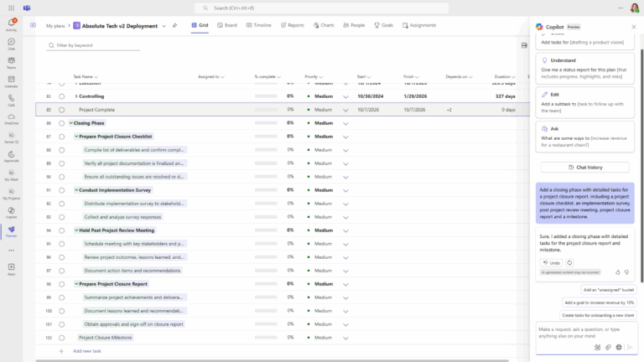644x362 pixels.
Task: Open Copilot Chat history
Action: tap(584, 168)
